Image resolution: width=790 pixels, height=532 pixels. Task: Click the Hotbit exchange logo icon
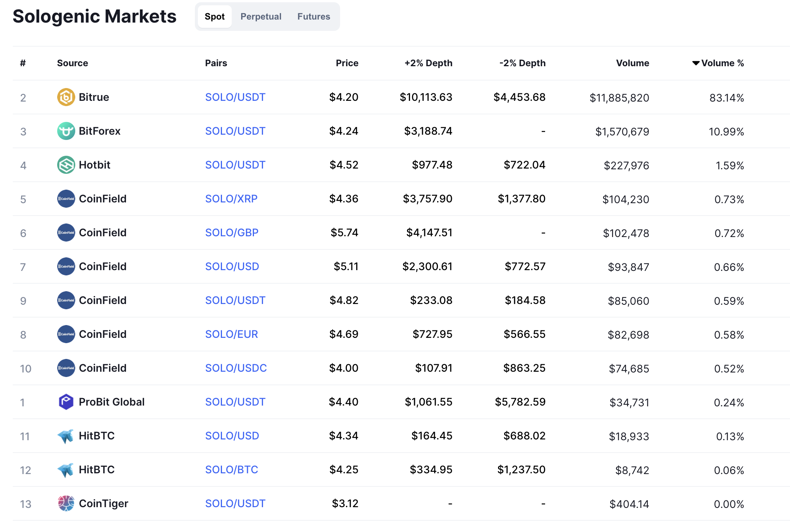click(x=66, y=165)
